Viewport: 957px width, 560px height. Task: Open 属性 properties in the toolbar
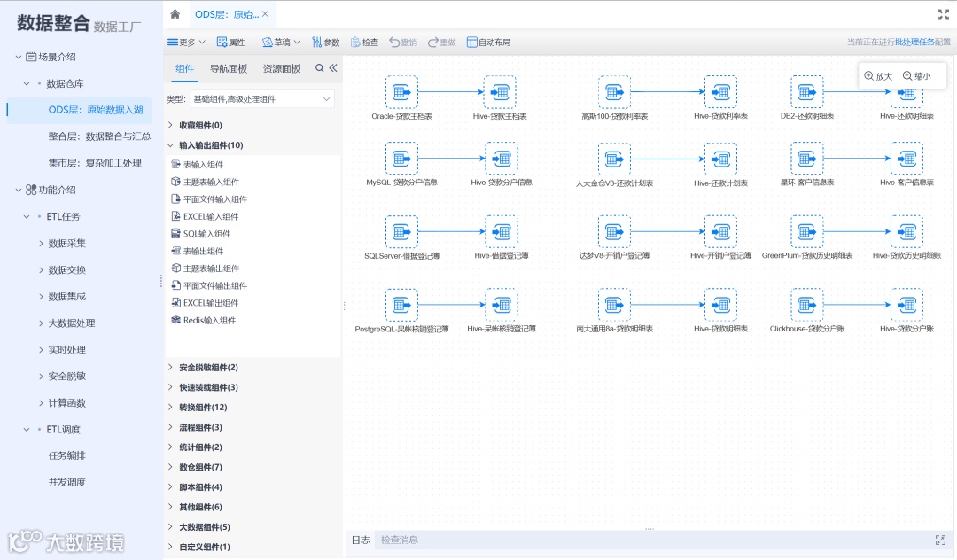230,43
